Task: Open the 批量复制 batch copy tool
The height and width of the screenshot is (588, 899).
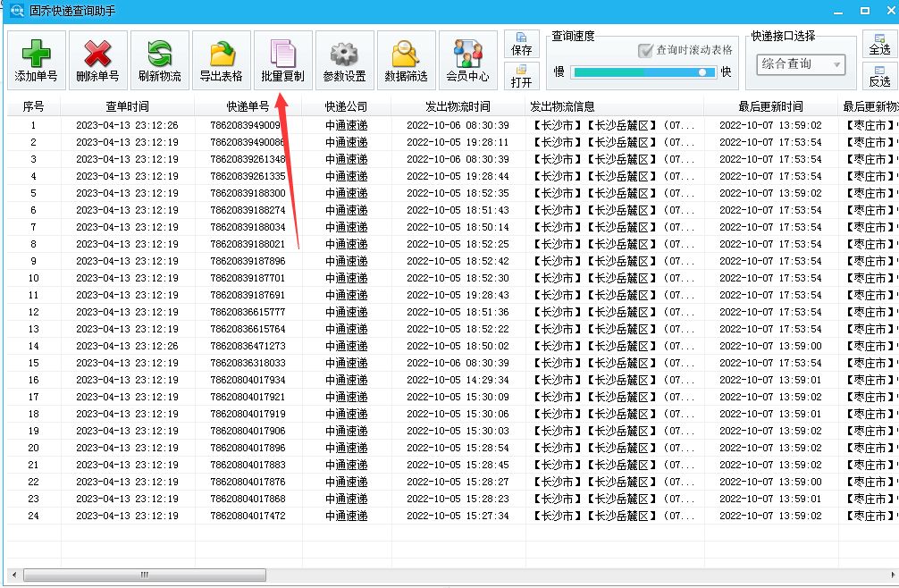Action: (282, 59)
